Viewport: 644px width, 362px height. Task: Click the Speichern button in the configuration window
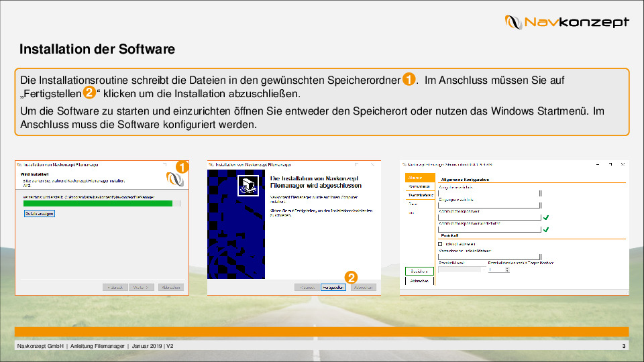[419, 271]
